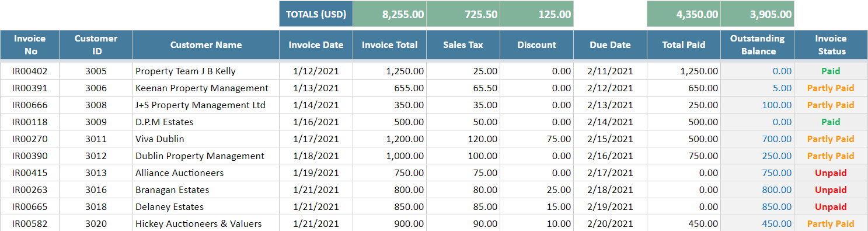Select the Property Team J B Kelly cell
Screen dimensions: 868x231
206,71
